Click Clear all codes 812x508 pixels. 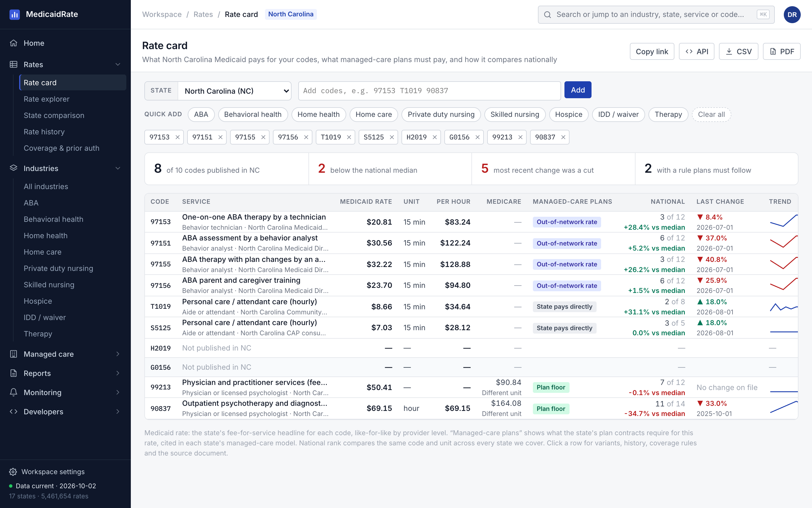coord(711,115)
